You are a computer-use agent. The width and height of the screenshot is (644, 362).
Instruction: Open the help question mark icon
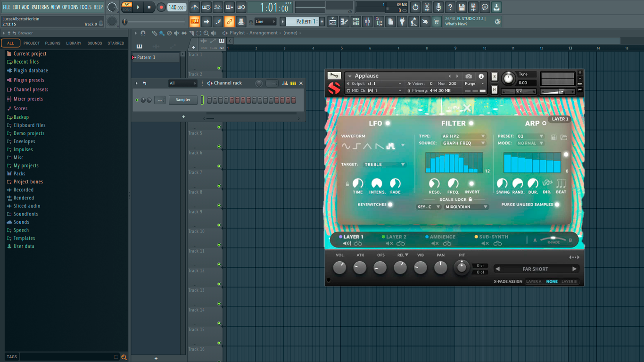[x=450, y=7]
